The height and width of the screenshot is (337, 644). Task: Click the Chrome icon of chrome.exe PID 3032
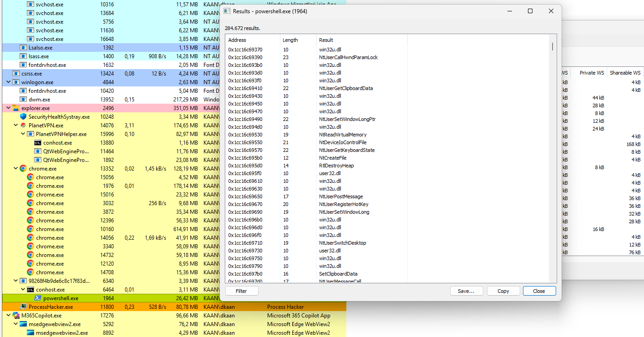tap(30, 203)
